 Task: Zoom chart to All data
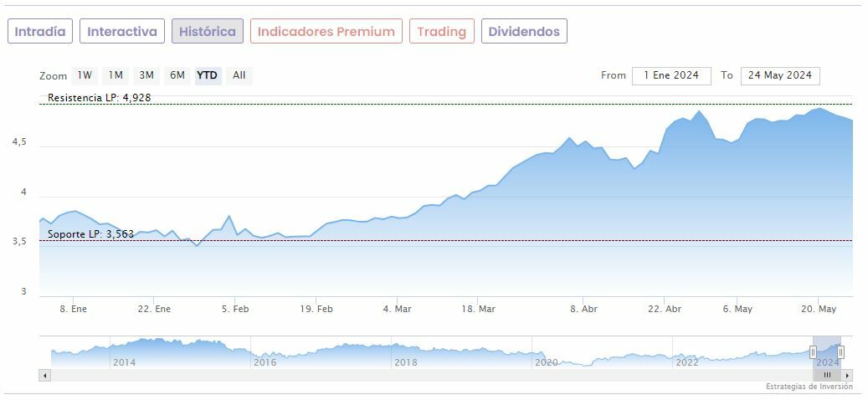point(239,75)
